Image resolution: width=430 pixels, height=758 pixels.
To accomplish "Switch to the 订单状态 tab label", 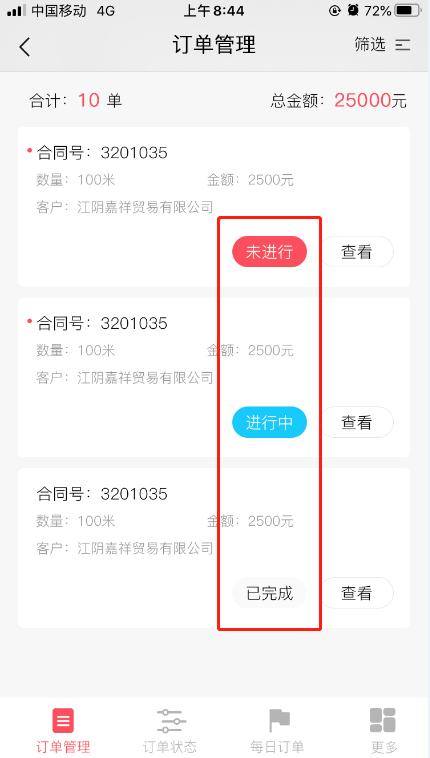I will (170, 746).
